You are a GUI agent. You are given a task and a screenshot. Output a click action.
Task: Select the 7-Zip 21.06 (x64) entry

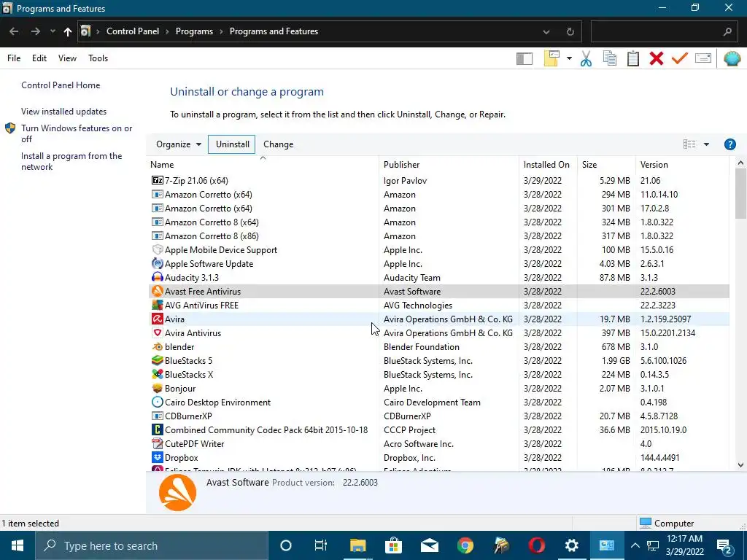438,181
